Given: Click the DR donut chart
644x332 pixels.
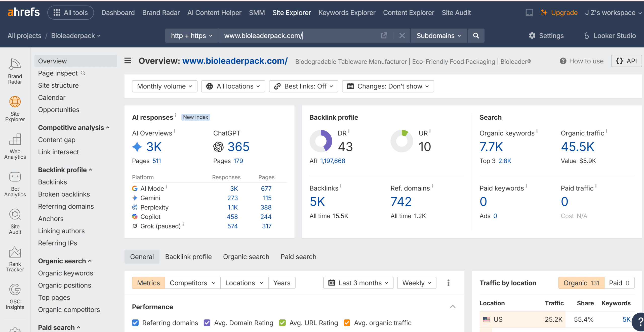Looking at the screenshot, I should 321,141.
